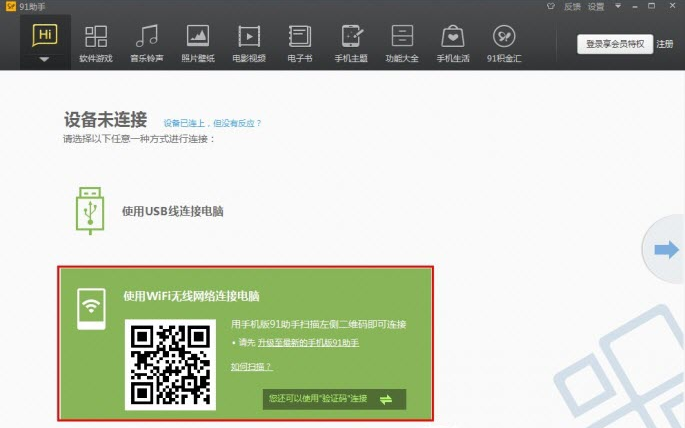Open the 软件游戏 (Software & Games) section
The height and width of the screenshot is (428, 685).
(x=96, y=43)
